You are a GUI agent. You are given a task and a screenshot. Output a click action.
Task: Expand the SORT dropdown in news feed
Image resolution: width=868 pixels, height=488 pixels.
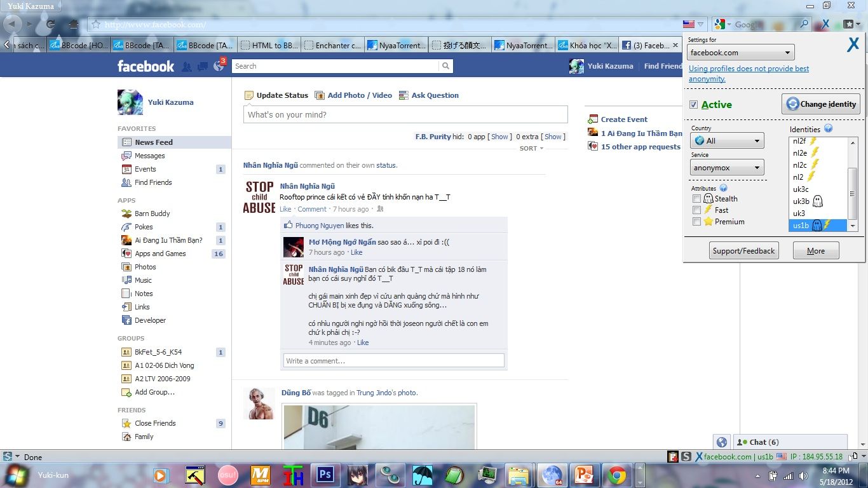(532, 148)
